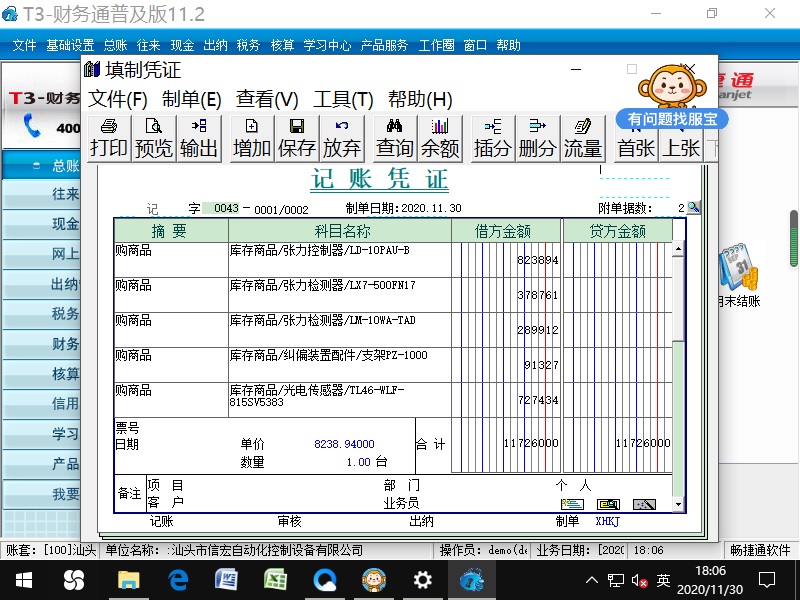800x600 pixels.
Task: Open Word from the taskbar
Action: click(227, 580)
